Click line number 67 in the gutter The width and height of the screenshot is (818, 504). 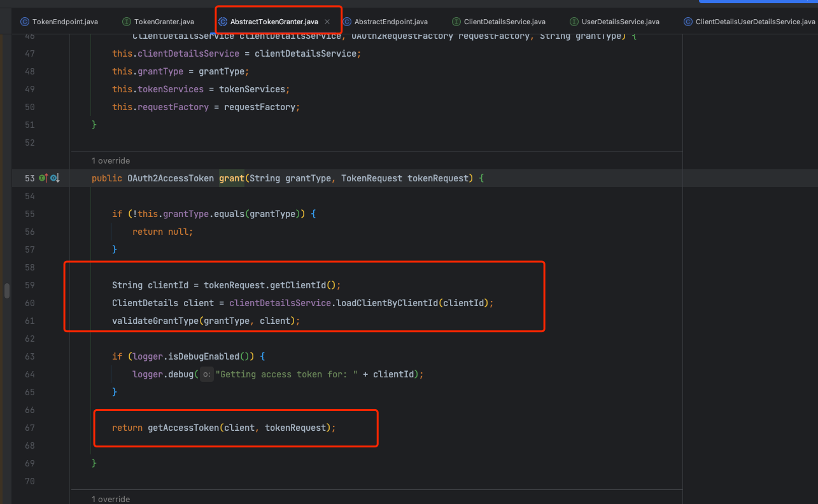click(x=30, y=428)
